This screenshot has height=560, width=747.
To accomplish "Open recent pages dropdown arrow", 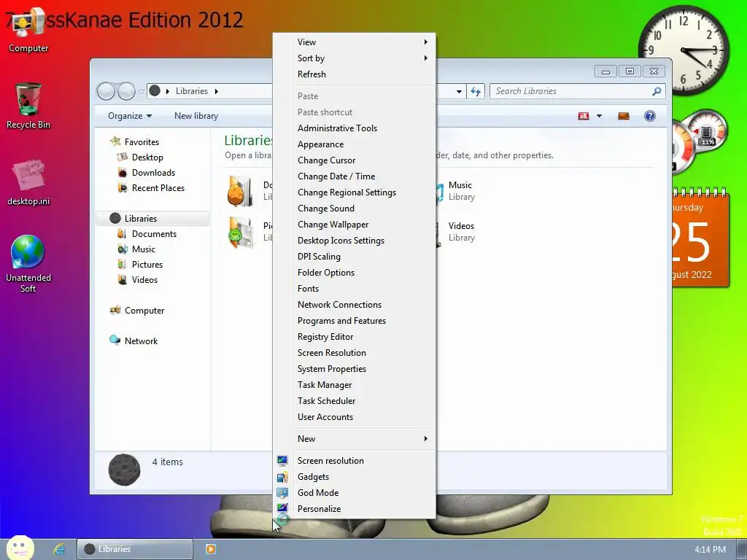I will pos(141,91).
